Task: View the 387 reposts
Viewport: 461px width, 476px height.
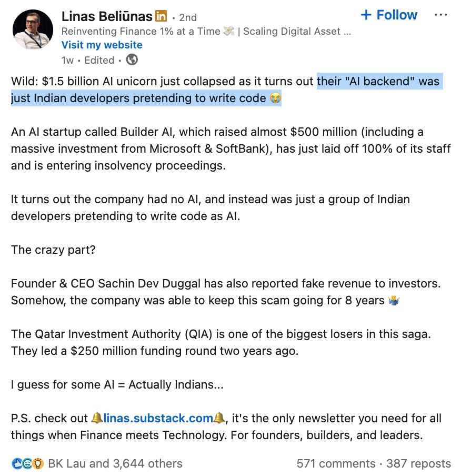Action: [418, 463]
